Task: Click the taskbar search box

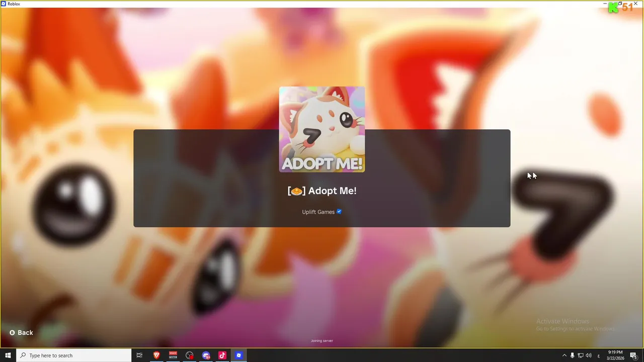Action: 74,355
